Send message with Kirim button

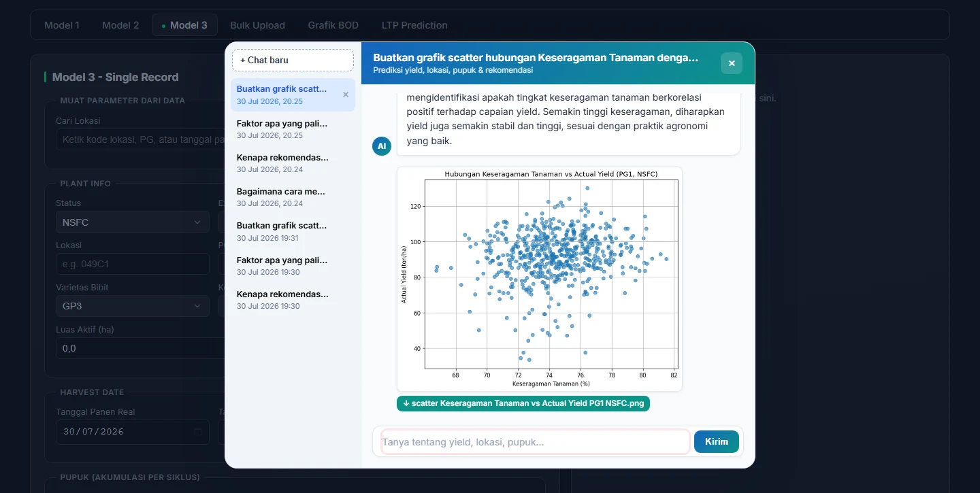(x=717, y=441)
